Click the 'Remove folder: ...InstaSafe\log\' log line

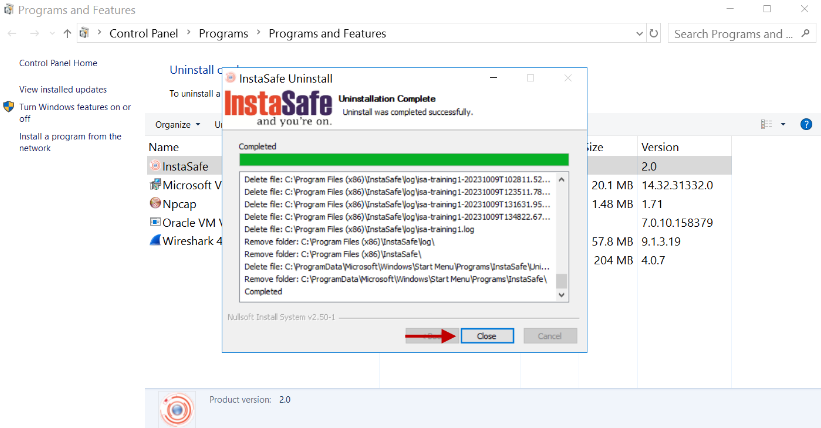[x=339, y=242]
